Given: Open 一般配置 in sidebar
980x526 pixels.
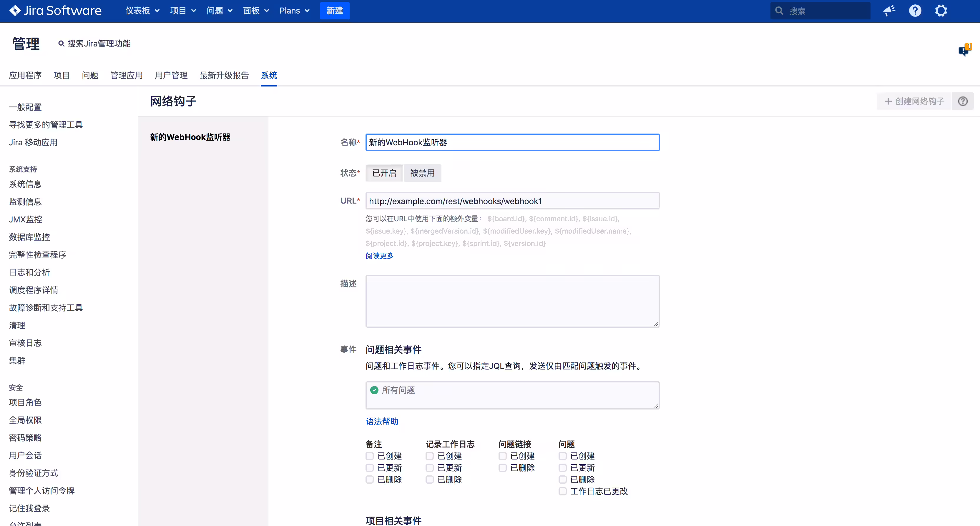Looking at the screenshot, I should (25, 107).
